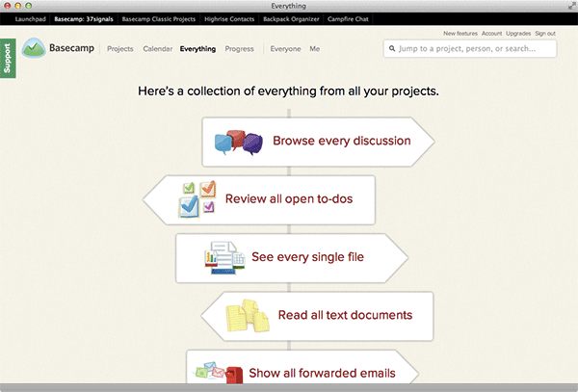Click the fullscreen arrows icon in title bar
This screenshot has height=392, width=578.
[x=571, y=6]
